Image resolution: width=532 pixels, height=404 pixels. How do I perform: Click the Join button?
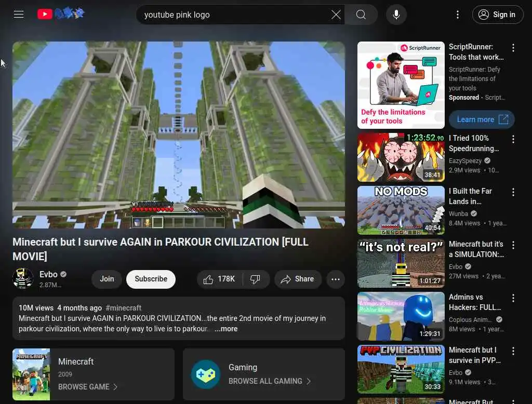click(x=107, y=279)
